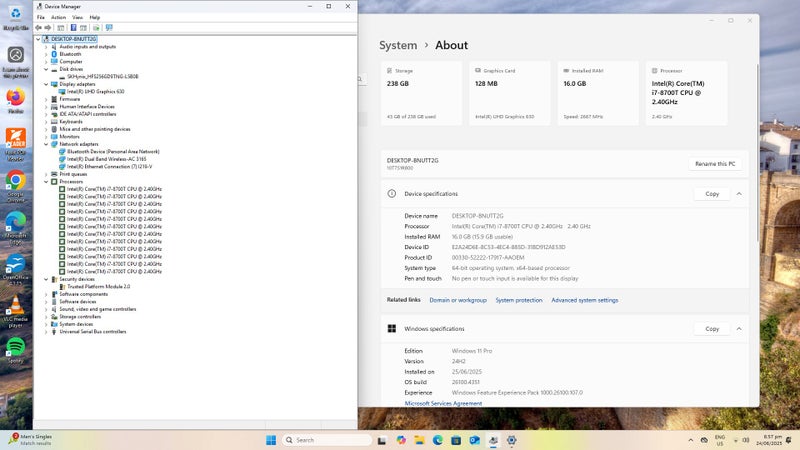Screen dimensions: 800x450
Task: Open the Microsoft Edge desktop shortcut
Action: 16,228
